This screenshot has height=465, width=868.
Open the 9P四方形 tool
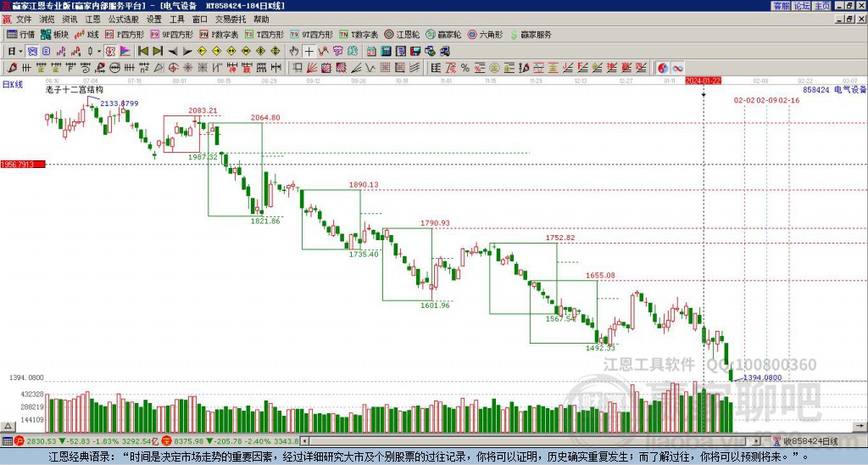click(x=172, y=34)
